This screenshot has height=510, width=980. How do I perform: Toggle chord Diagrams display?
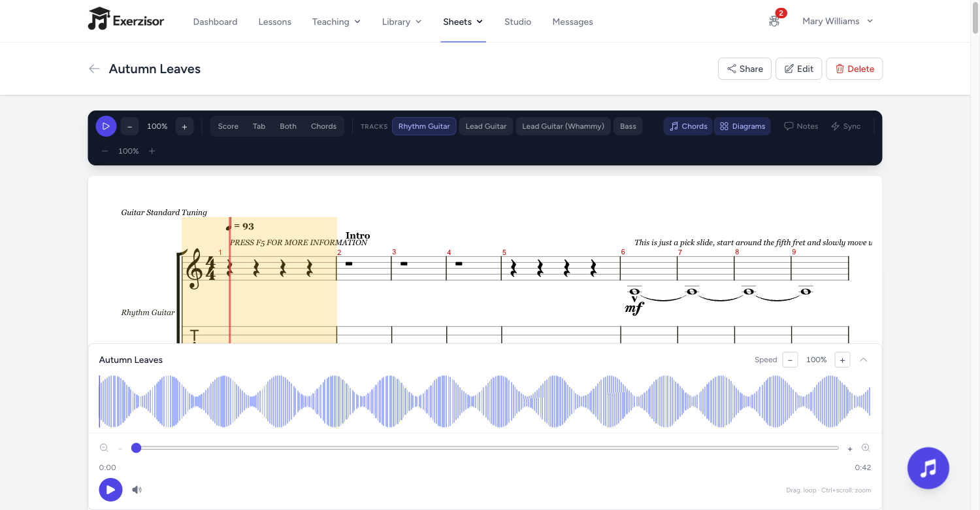click(742, 126)
